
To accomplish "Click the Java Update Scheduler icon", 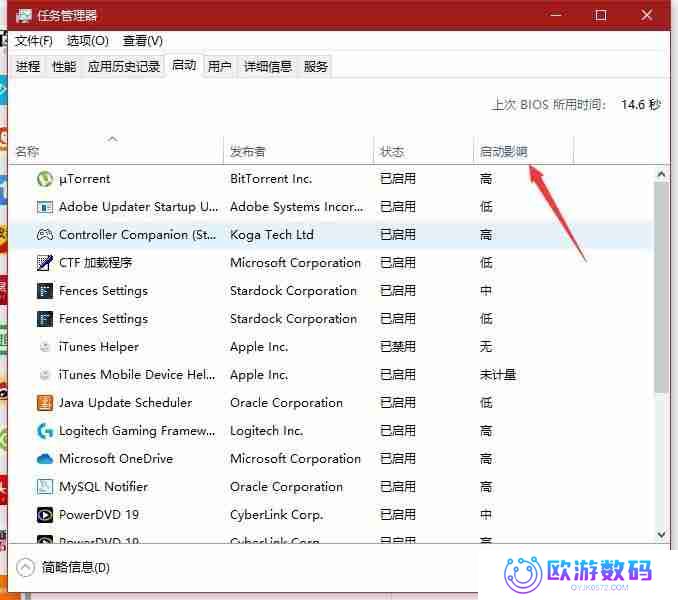I will tap(45, 403).
